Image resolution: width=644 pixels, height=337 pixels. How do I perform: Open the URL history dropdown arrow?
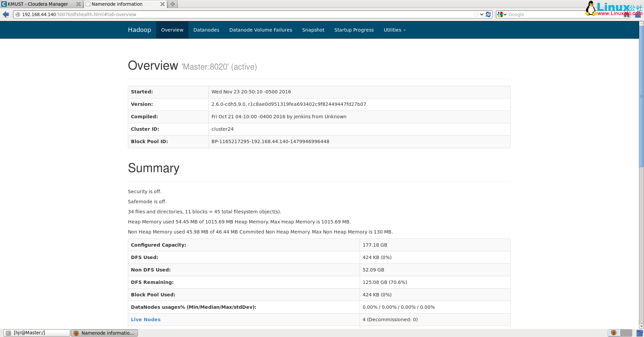coord(482,14)
